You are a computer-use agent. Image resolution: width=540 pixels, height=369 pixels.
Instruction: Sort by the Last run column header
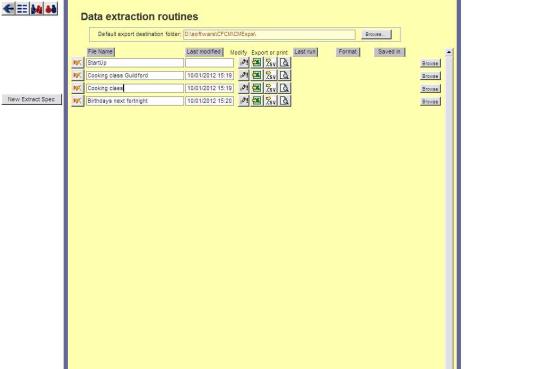305,52
